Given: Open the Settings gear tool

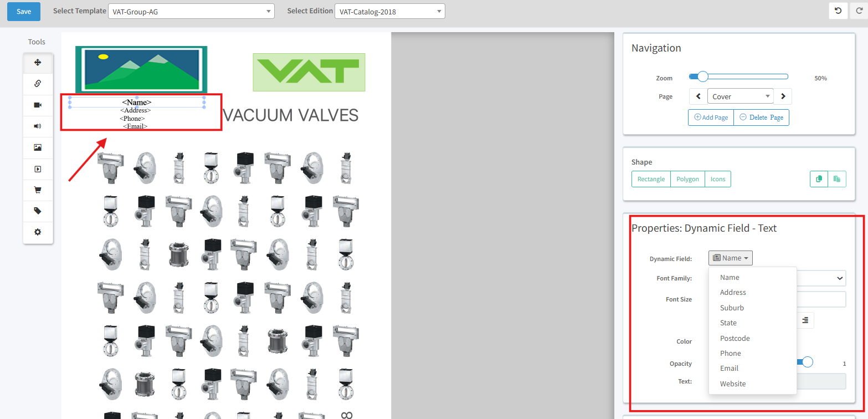Looking at the screenshot, I should [x=38, y=232].
